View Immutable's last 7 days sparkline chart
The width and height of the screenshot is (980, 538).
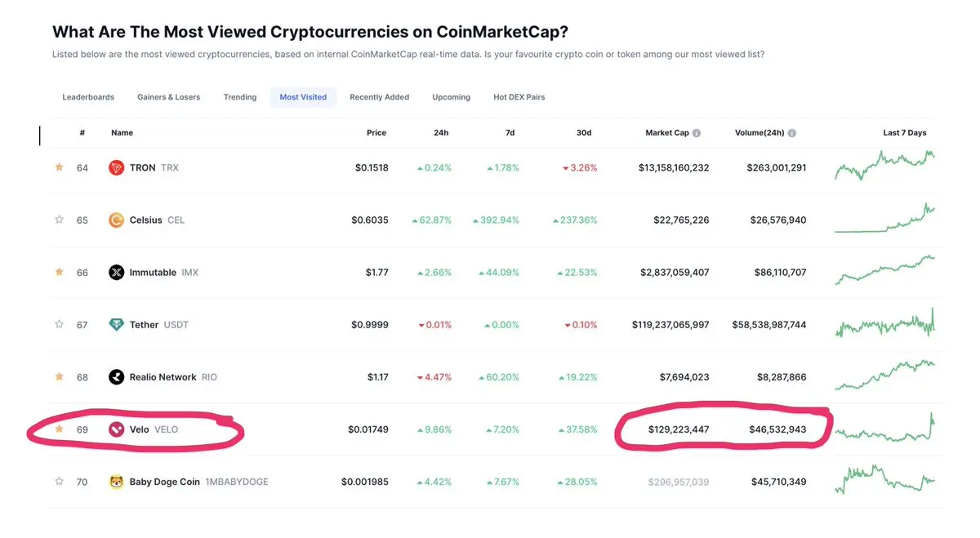(885, 270)
